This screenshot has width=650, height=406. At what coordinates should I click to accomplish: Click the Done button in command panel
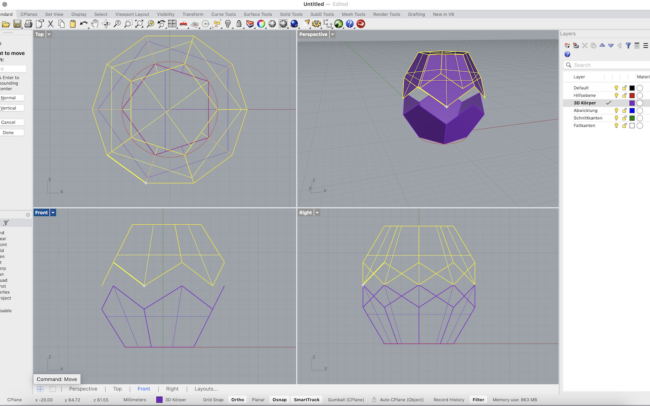tap(8, 132)
